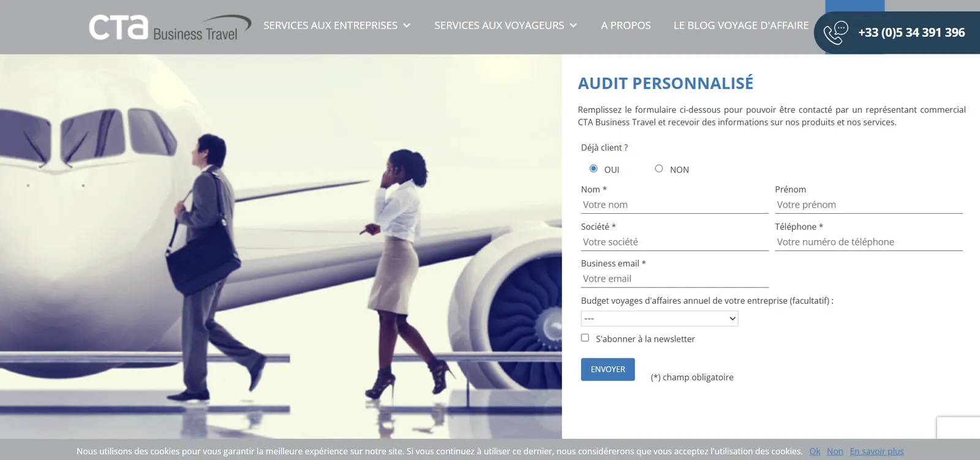Focus the Votre prénom input field

869,205
